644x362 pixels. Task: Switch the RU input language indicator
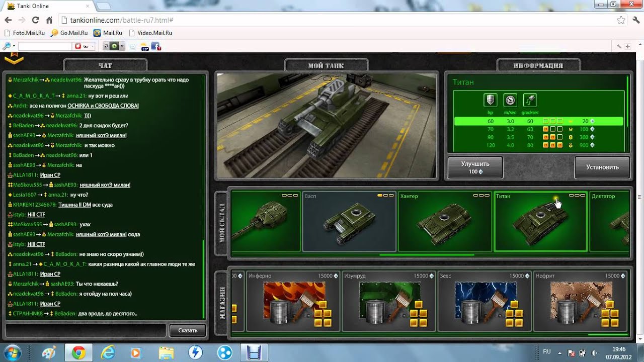[x=547, y=351]
